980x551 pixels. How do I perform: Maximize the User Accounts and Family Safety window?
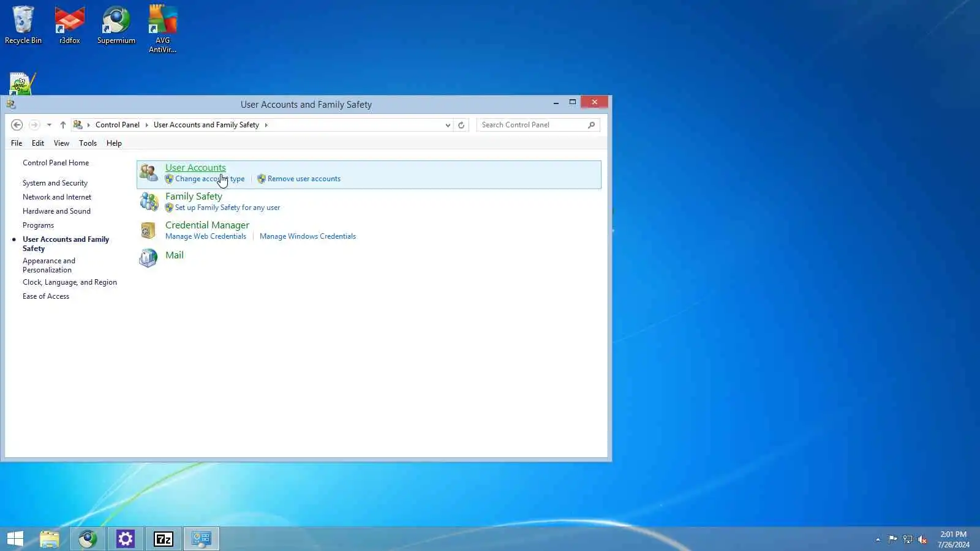pyautogui.click(x=573, y=102)
